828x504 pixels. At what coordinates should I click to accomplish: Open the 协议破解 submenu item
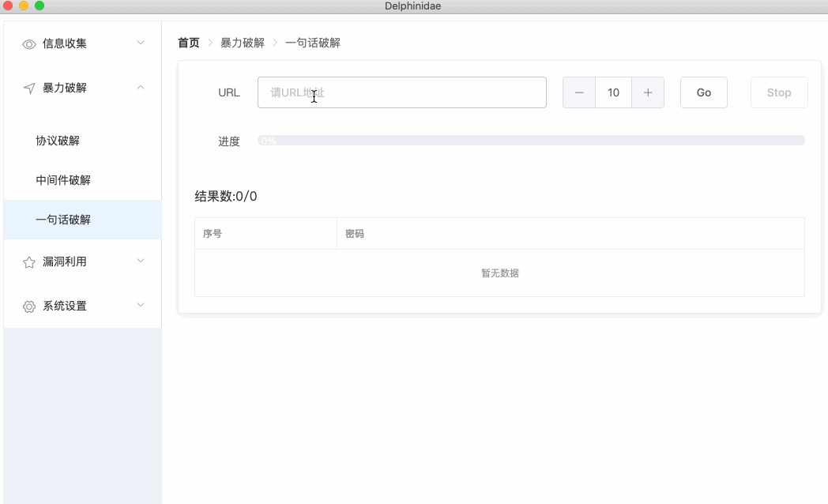pyautogui.click(x=58, y=141)
